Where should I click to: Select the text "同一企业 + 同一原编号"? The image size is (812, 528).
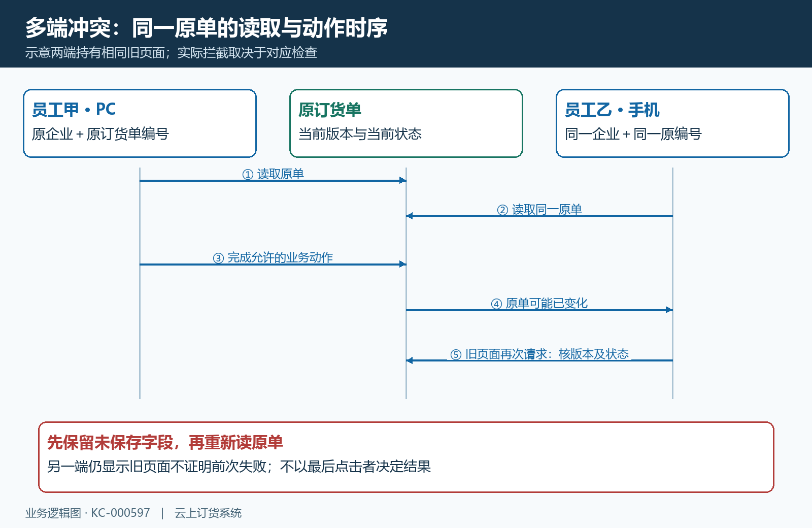click(633, 134)
